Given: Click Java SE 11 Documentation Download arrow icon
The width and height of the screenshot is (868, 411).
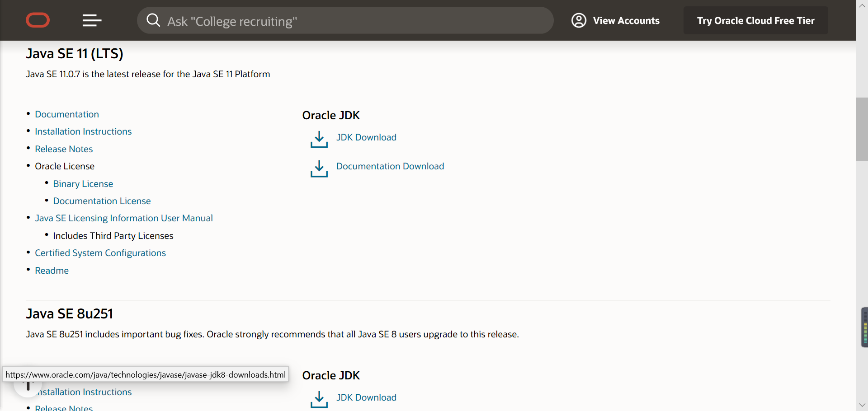Looking at the screenshot, I should coord(319,168).
